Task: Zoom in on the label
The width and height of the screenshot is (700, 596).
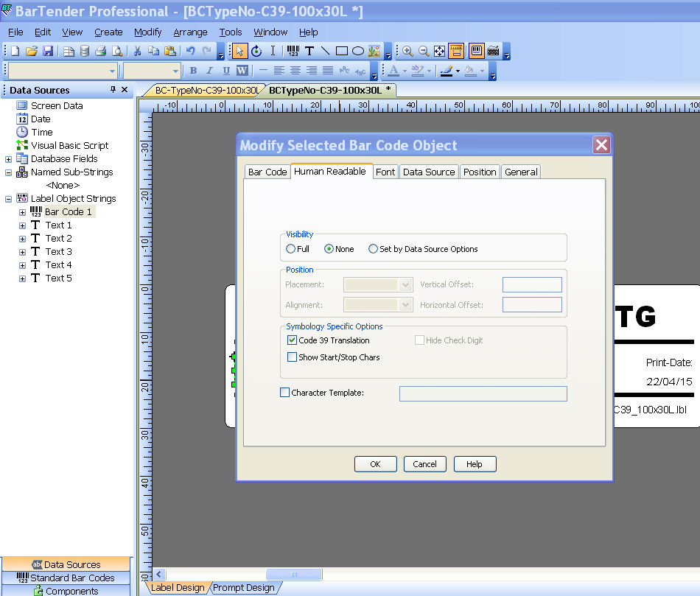Action: (407, 51)
